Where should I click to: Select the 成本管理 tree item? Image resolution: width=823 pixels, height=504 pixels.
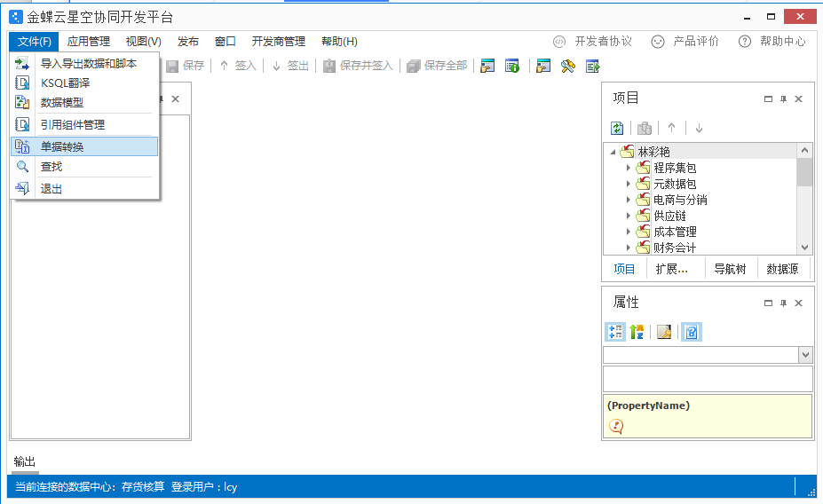click(x=675, y=232)
